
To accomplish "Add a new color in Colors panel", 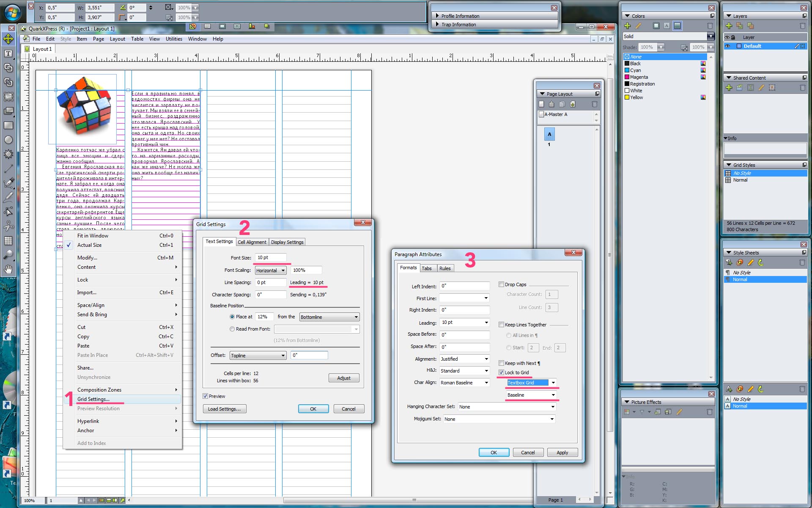I will pos(628,26).
